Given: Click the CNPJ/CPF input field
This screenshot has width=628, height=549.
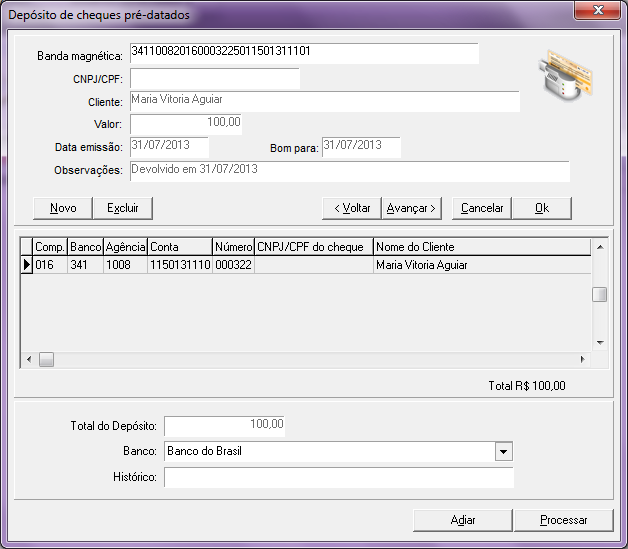Looking at the screenshot, I should (x=214, y=78).
